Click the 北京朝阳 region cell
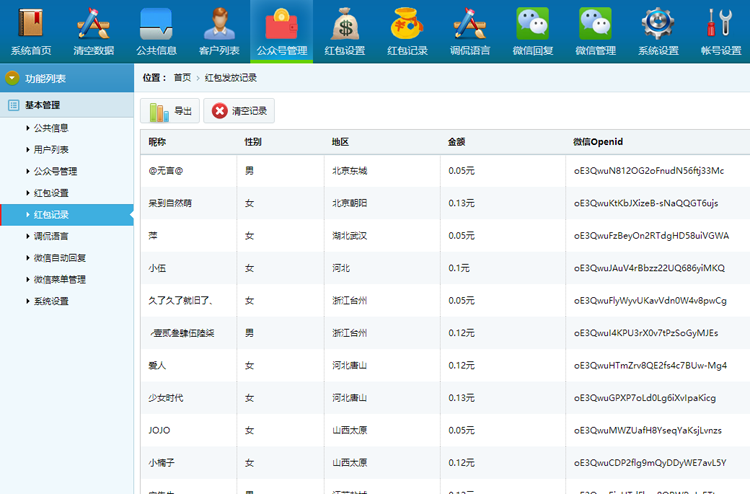 [350, 203]
